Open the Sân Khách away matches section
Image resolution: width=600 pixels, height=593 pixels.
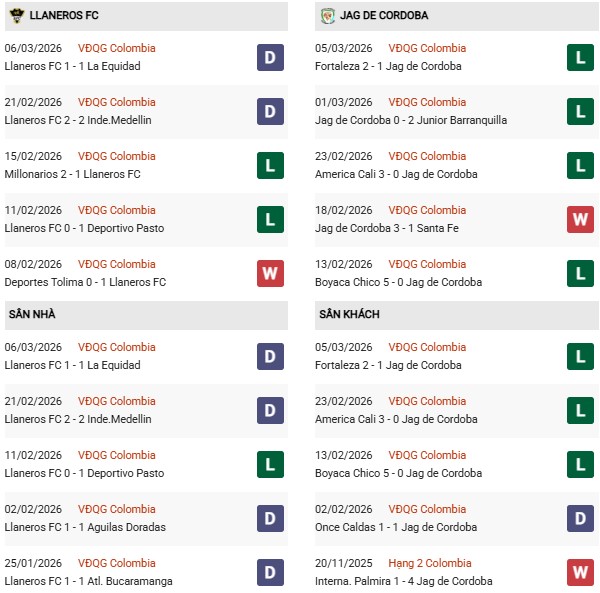point(350,314)
